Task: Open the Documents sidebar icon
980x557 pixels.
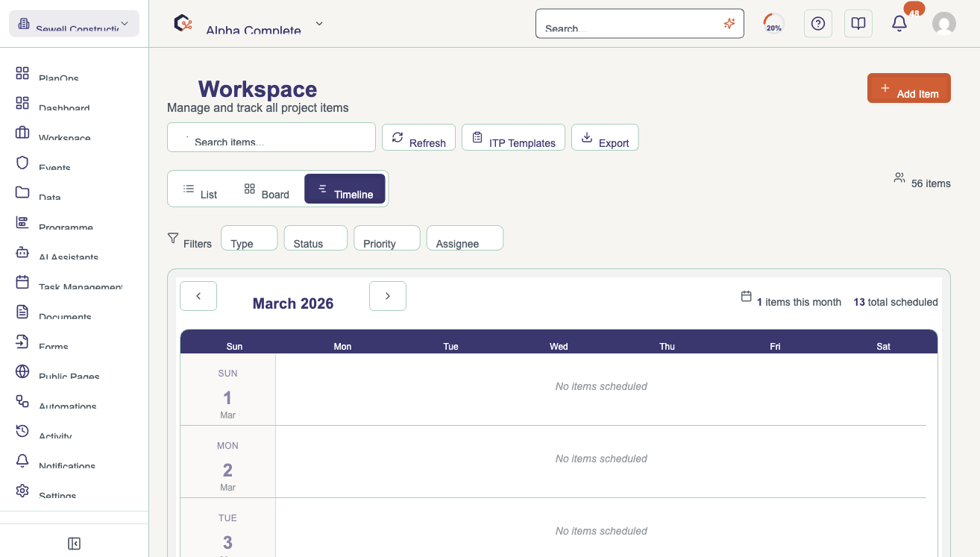Action: (x=22, y=312)
